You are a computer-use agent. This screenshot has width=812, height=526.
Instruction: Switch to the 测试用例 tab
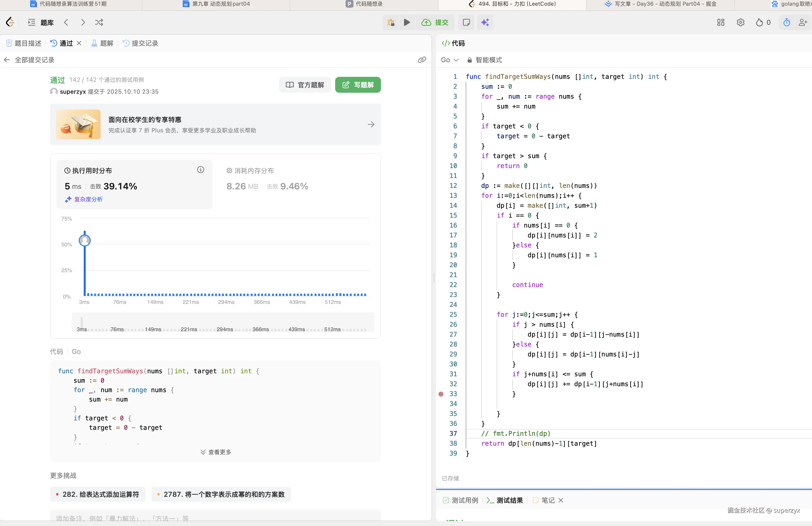(460, 500)
